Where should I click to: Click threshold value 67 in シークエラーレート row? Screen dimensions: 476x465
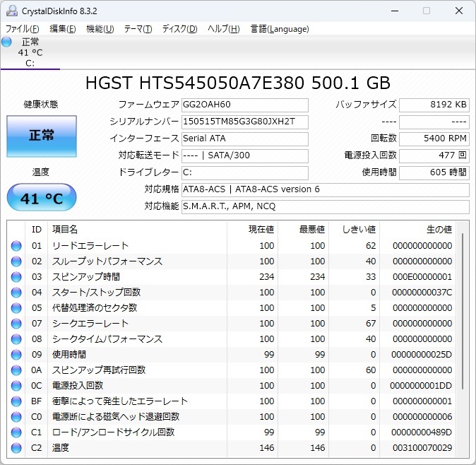click(371, 324)
